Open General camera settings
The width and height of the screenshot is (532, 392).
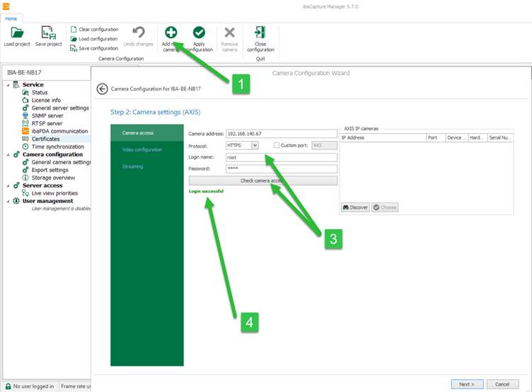click(61, 162)
